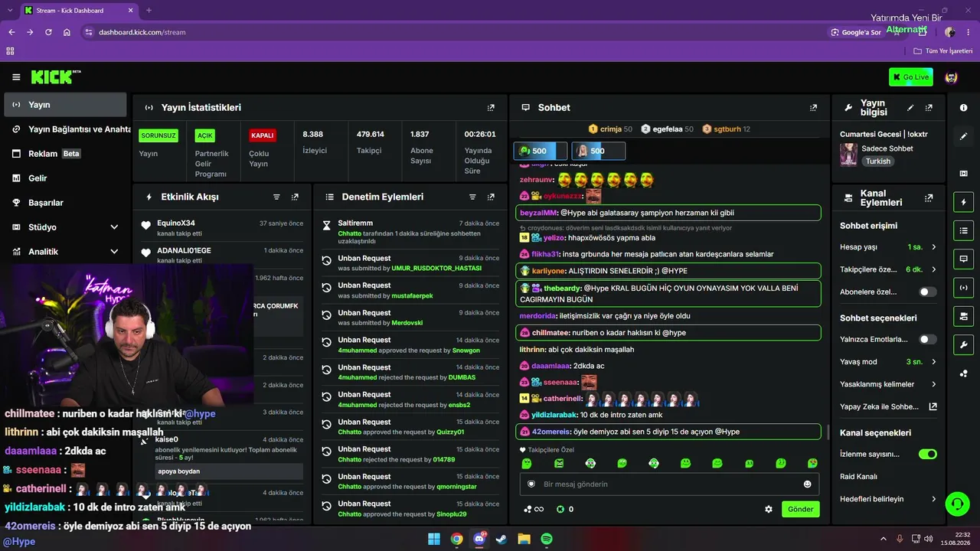Click the chat panel scrollbar
Viewport: 980px width, 551px height.
[x=828, y=432]
